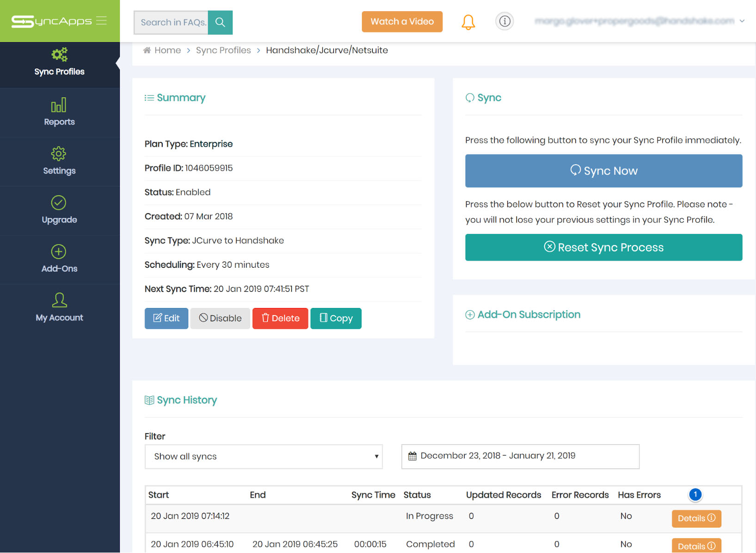Click the Disable profile button
756x553 pixels.
click(220, 318)
